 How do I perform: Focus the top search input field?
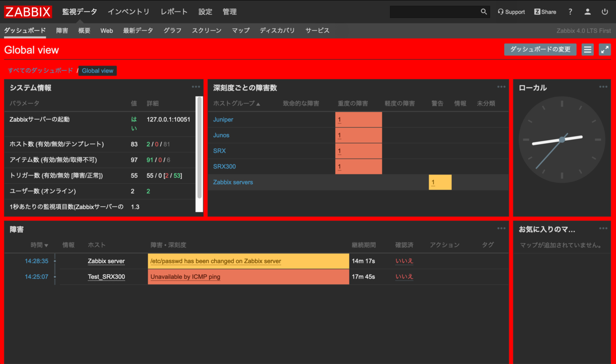pos(435,12)
